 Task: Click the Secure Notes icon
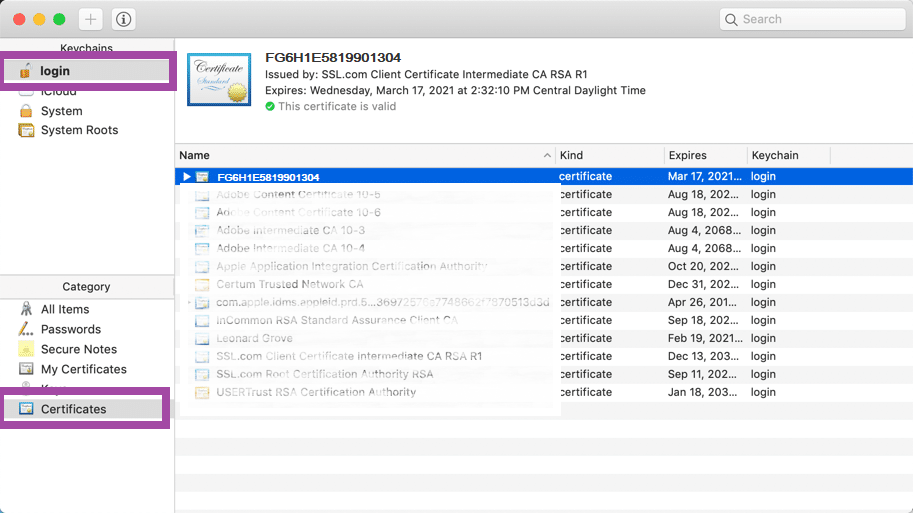pyautogui.click(x=26, y=349)
